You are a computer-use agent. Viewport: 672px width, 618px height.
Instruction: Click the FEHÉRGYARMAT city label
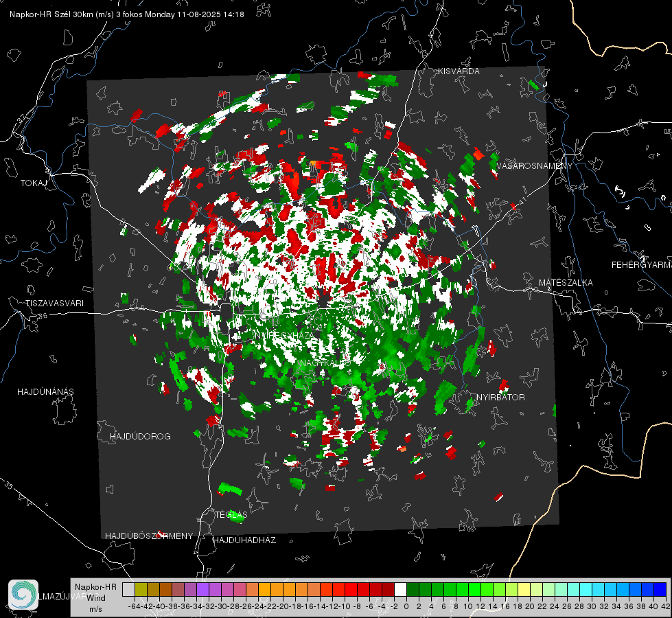(642, 265)
